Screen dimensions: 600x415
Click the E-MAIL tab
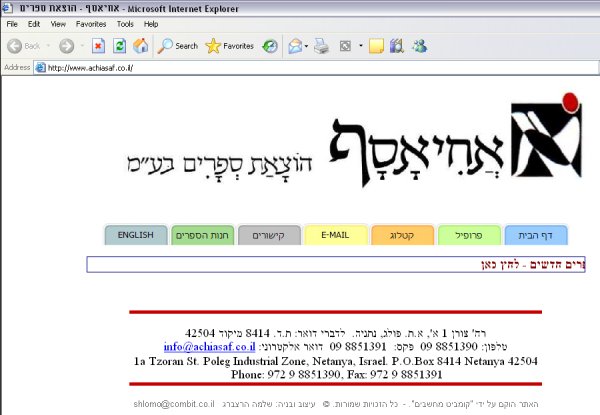(336, 235)
